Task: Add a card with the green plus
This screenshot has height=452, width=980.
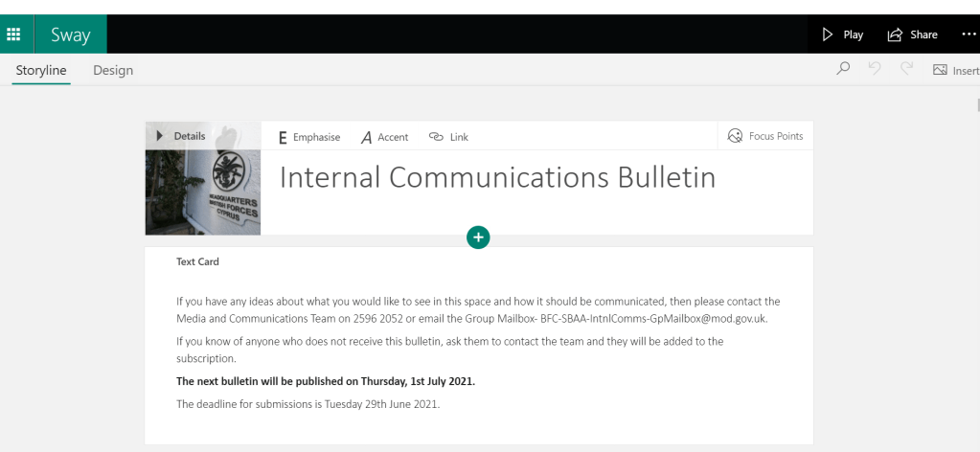Action: point(478,237)
